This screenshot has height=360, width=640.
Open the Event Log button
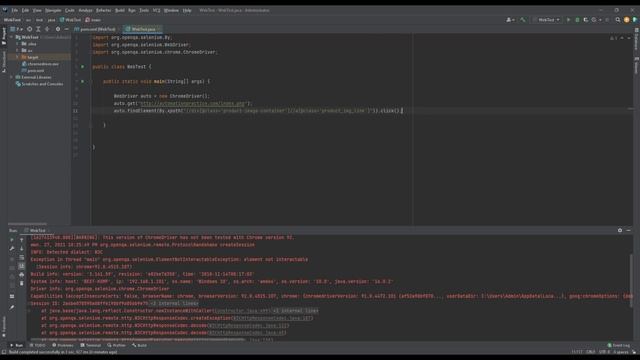(x=619, y=345)
